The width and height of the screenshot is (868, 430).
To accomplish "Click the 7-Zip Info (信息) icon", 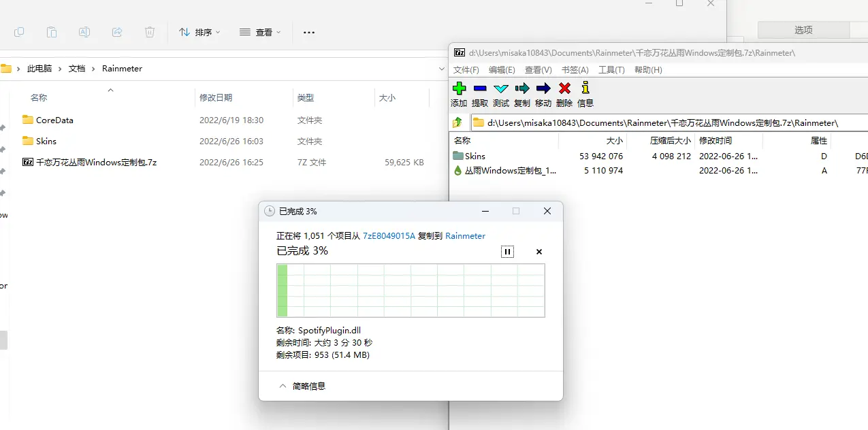I will pos(585,88).
